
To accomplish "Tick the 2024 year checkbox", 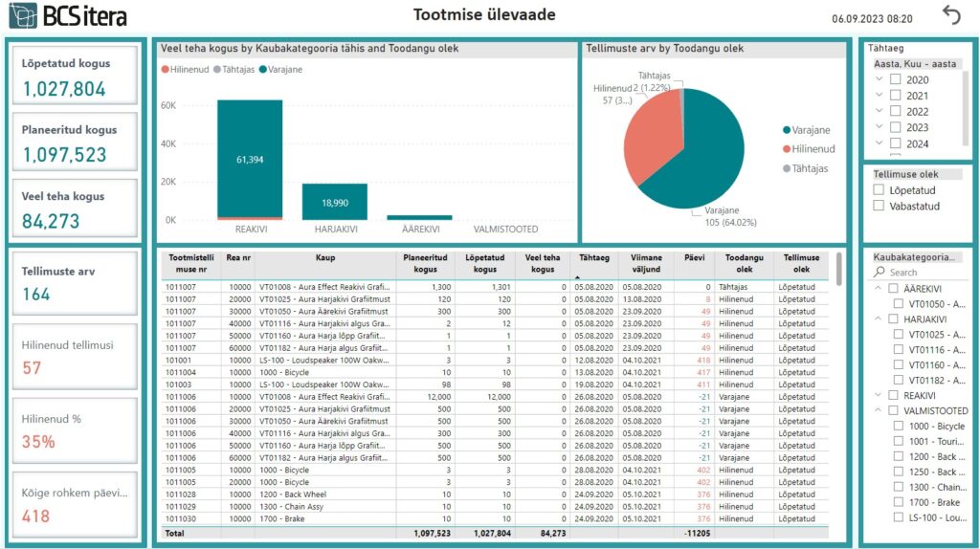I will tap(896, 143).
